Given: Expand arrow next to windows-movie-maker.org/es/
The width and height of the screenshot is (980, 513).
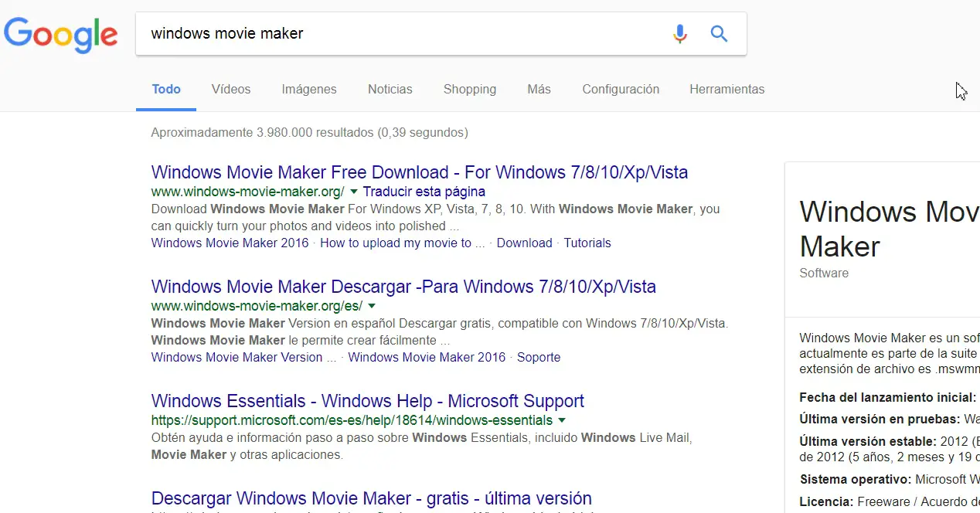Looking at the screenshot, I should (x=371, y=306).
